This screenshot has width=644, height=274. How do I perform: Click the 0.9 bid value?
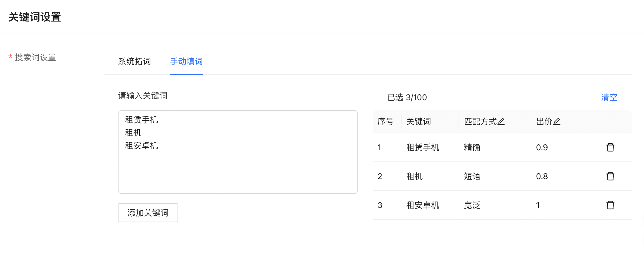[x=542, y=147]
